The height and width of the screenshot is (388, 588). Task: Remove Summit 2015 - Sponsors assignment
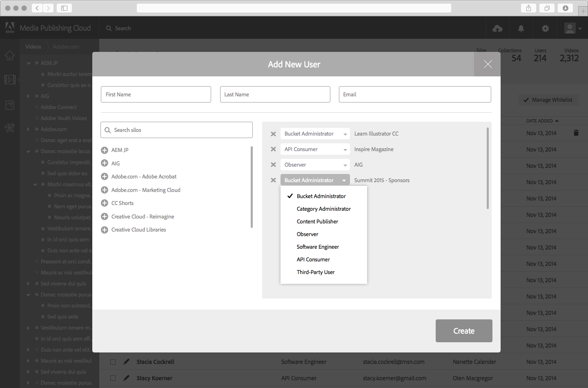pos(274,180)
